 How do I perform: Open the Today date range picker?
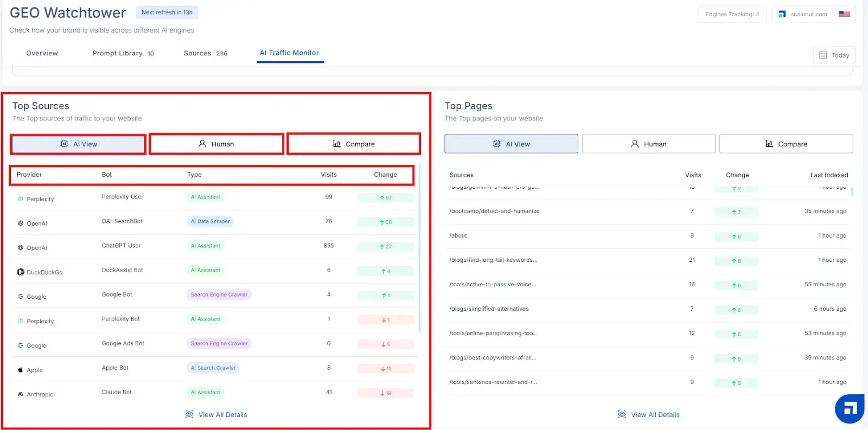pyautogui.click(x=834, y=55)
